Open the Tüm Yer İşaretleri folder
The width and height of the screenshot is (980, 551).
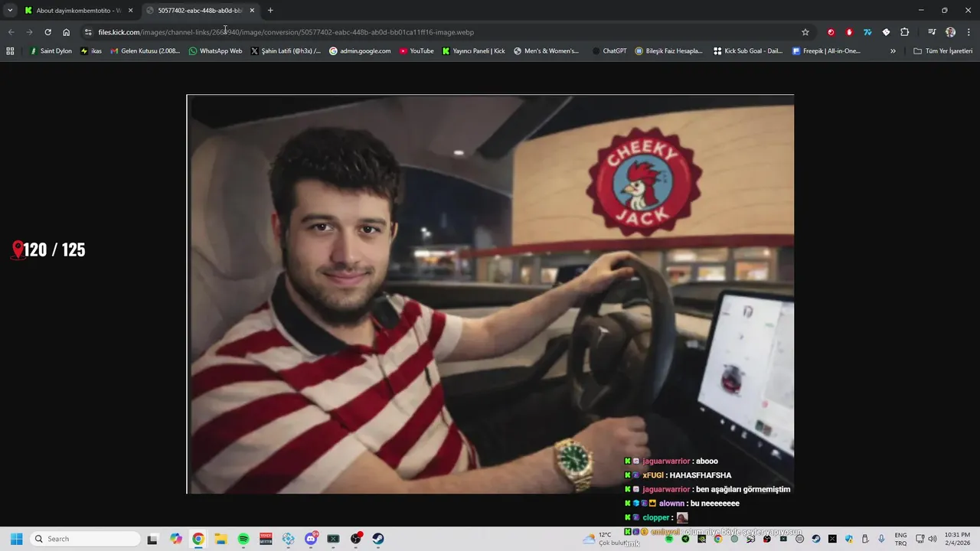pos(943,51)
